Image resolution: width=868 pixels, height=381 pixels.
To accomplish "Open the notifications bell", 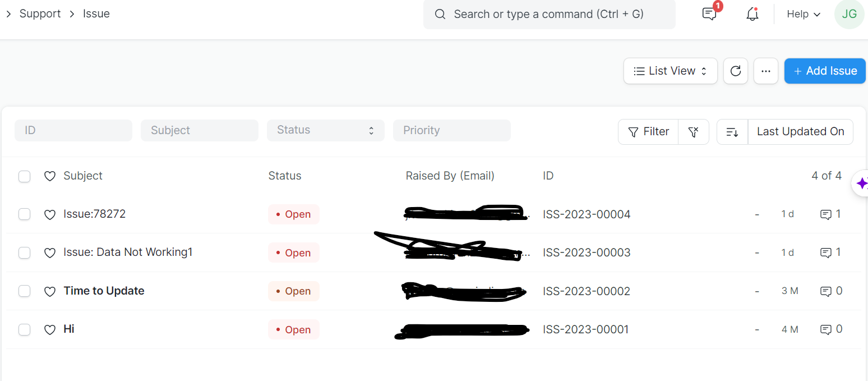I will 752,14.
